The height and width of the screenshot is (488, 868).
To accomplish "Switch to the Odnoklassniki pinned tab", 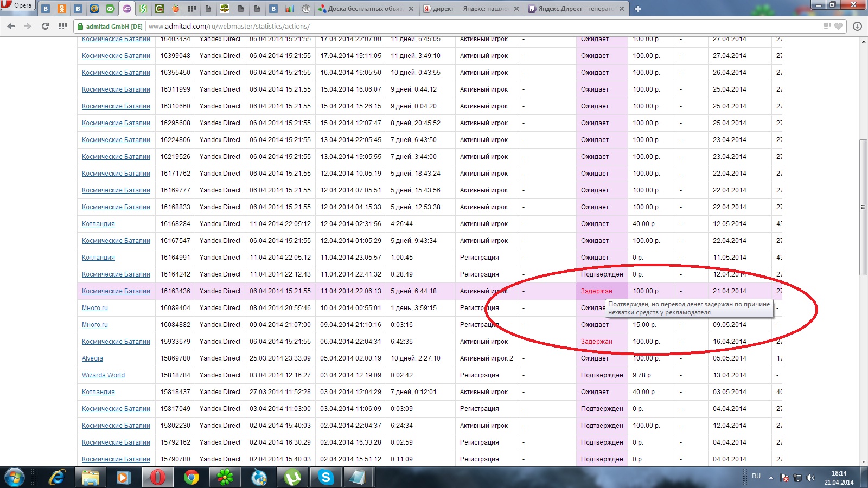I will (x=62, y=9).
